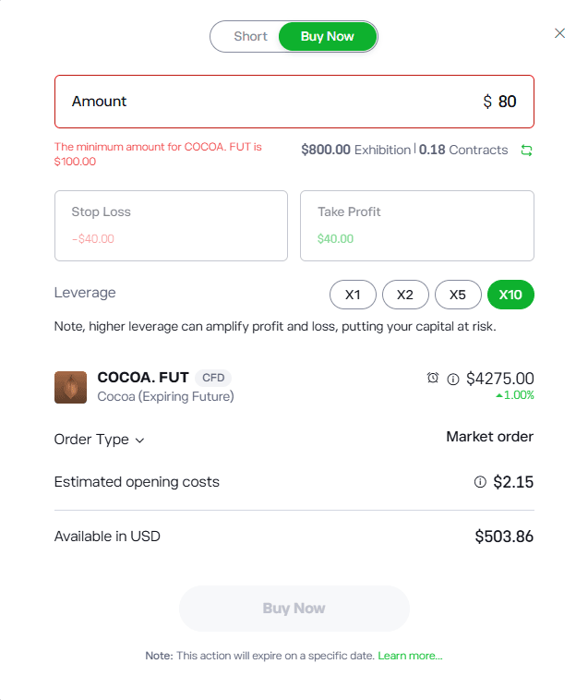The height and width of the screenshot is (700, 588).
Task: Click the Stop Loss field
Action: pos(171,225)
